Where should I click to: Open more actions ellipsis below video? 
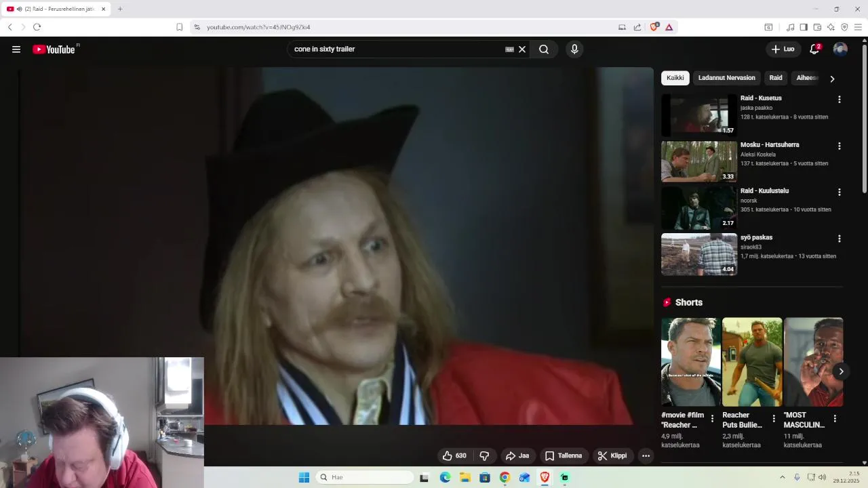click(646, 455)
